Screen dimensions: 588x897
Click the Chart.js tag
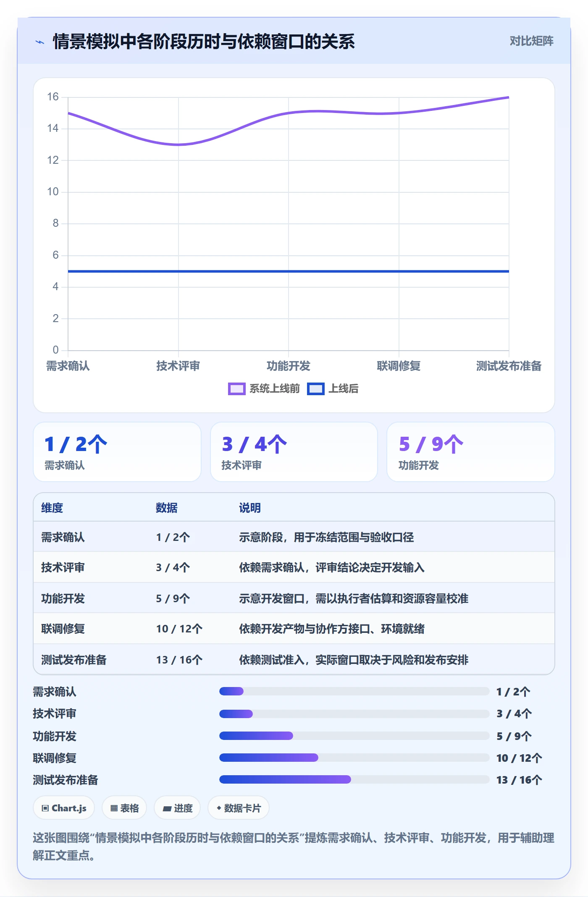[64, 808]
